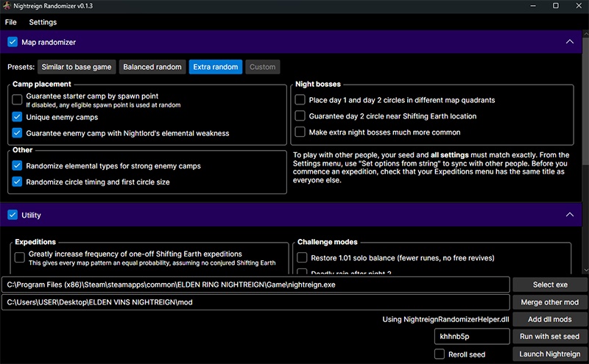589x364 pixels.
Task: Click the Custom preset button
Action: click(263, 67)
